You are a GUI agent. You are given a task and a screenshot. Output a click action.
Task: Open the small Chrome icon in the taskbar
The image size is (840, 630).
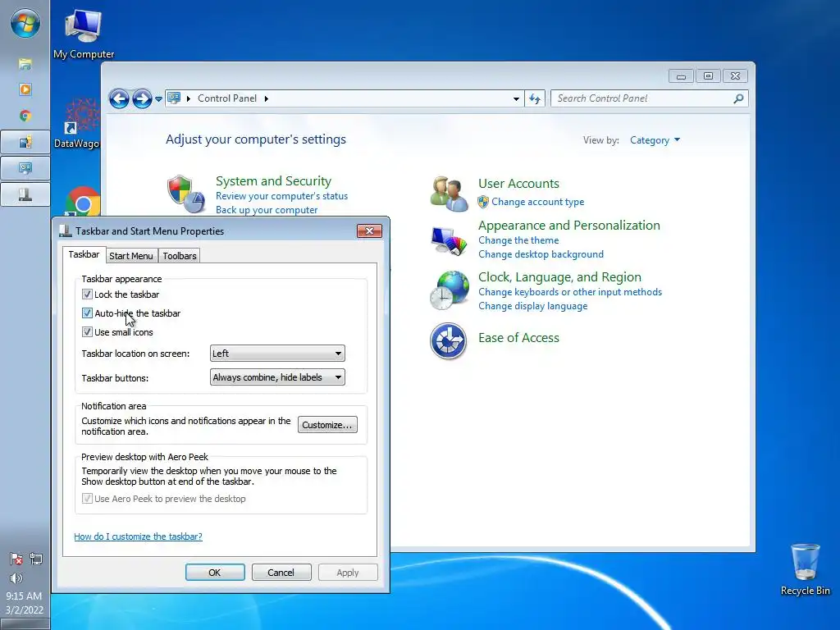pos(25,116)
